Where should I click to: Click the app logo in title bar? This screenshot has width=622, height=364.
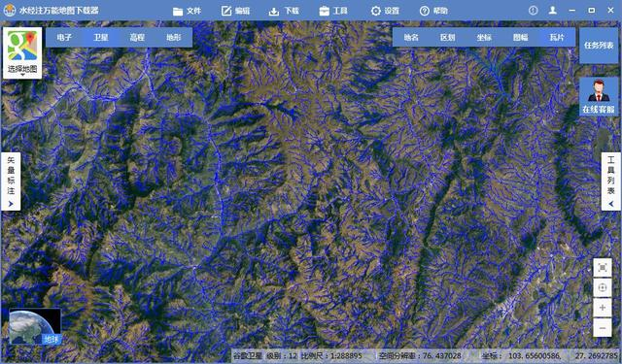[10, 11]
